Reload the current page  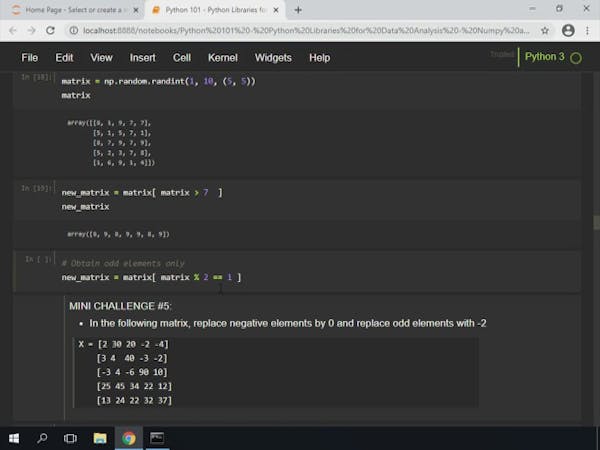50,30
